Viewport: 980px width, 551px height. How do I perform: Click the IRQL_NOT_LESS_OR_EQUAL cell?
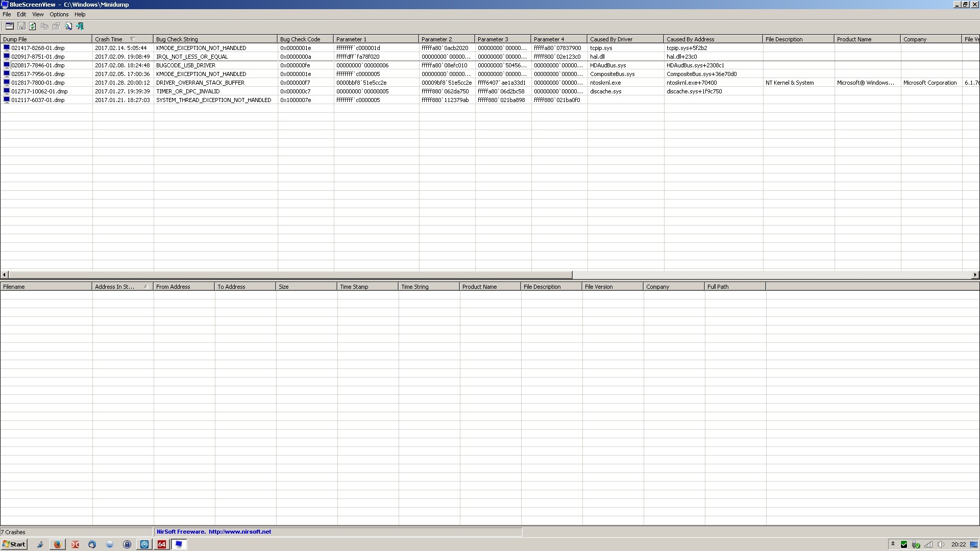pos(192,57)
